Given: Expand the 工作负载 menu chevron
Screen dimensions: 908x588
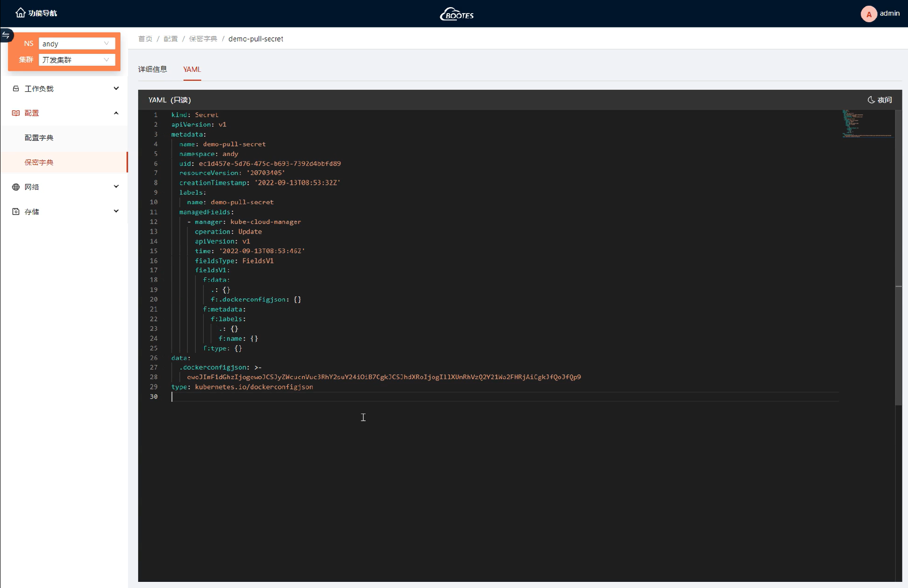Looking at the screenshot, I should pos(116,88).
